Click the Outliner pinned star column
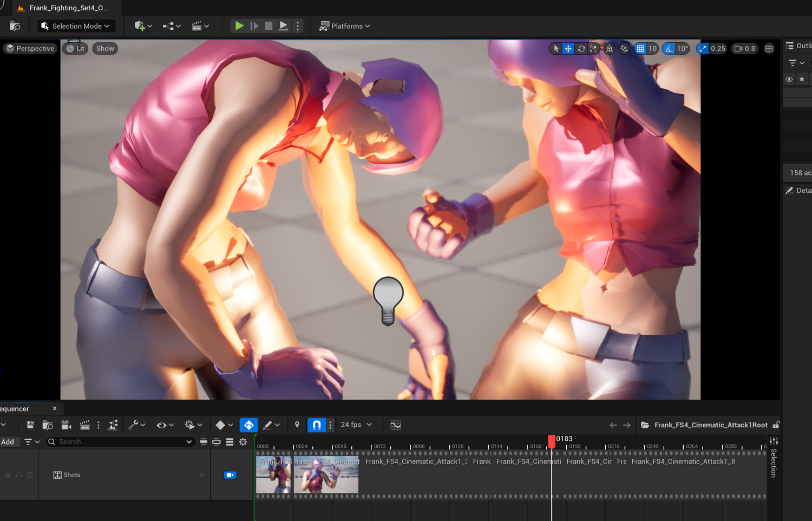812x521 pixels. [x=802, y=80]
